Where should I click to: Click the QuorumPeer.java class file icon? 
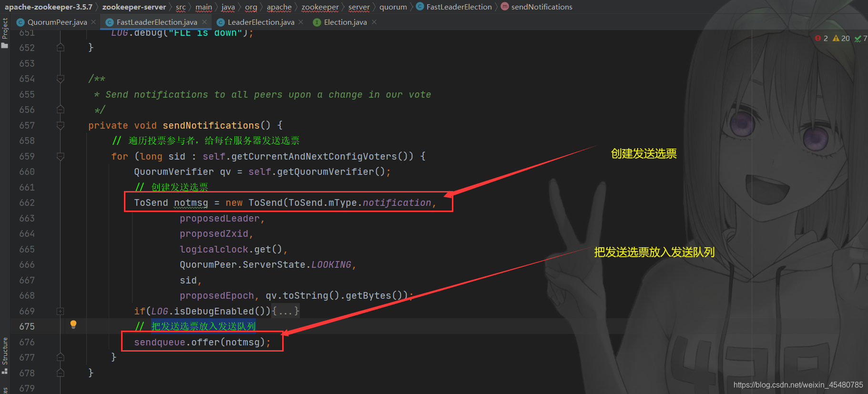click(20, 22)
